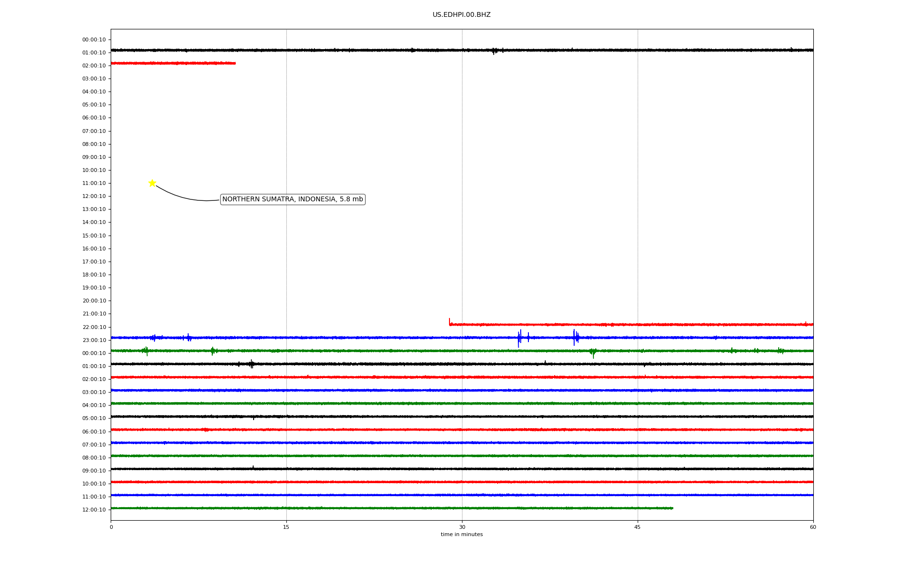Click the 11:00:10 label beside the star
Screen dimensions: 924x578
pyautogui.click(x=94, y=184)
